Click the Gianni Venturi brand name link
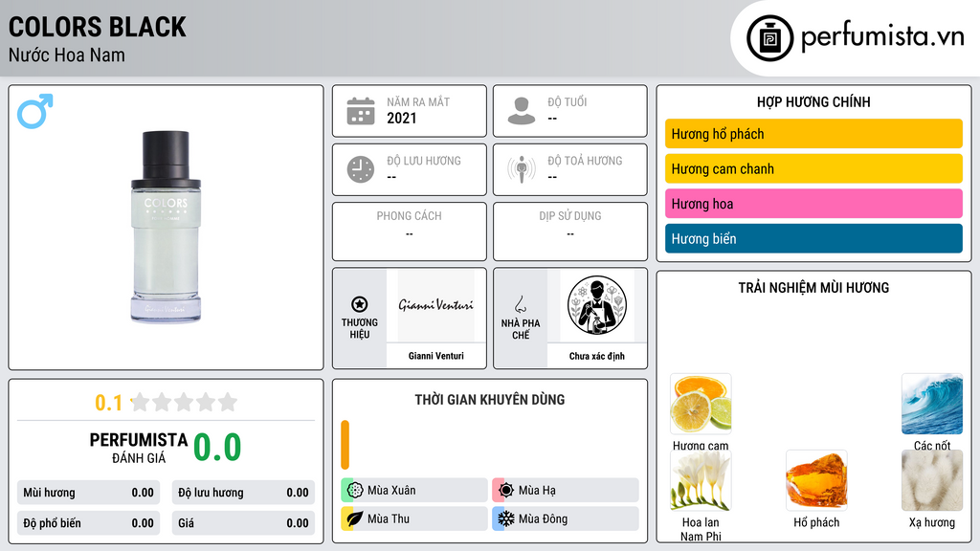Image resolution: width=980 pixels, height=551 pixels. click(435, 356)
